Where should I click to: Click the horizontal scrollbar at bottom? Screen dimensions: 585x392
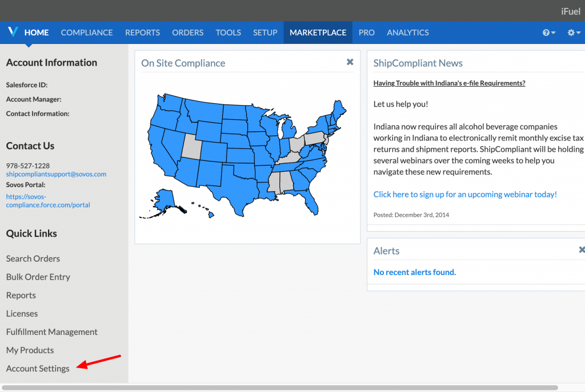280,387
